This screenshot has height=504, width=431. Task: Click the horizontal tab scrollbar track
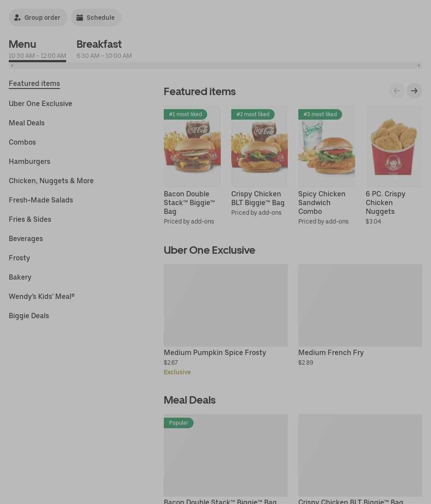click(215, 66)
